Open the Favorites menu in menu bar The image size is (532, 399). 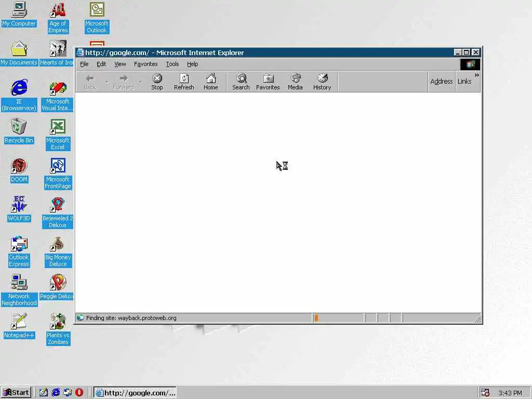pyautogui.click(x=145, y=64)
